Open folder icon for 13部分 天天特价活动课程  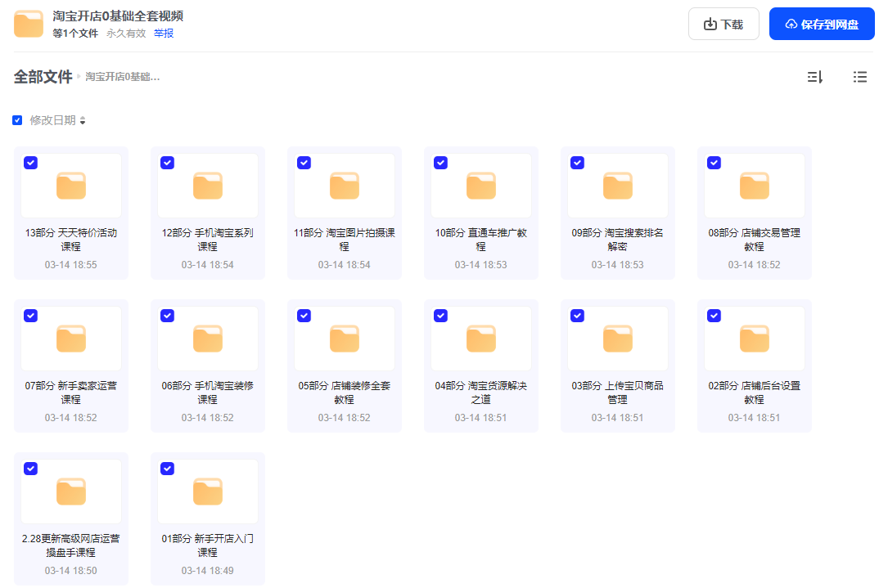[70, 186]
